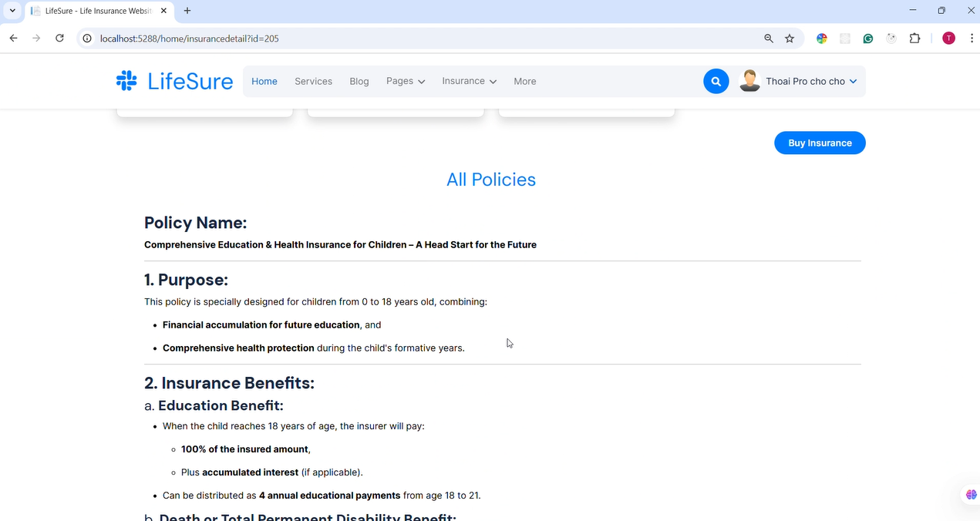Expand the Pages dropdown menu
The height and width of the screenshot is (521, 980).
406,81
